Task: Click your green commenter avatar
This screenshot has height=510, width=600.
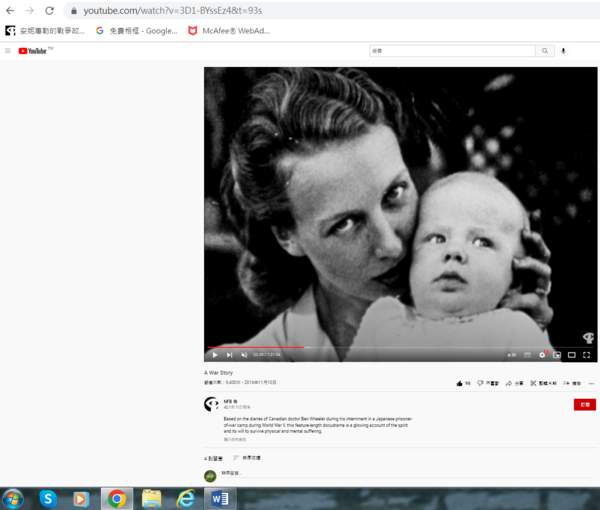Action: click(x=210, y=476)
